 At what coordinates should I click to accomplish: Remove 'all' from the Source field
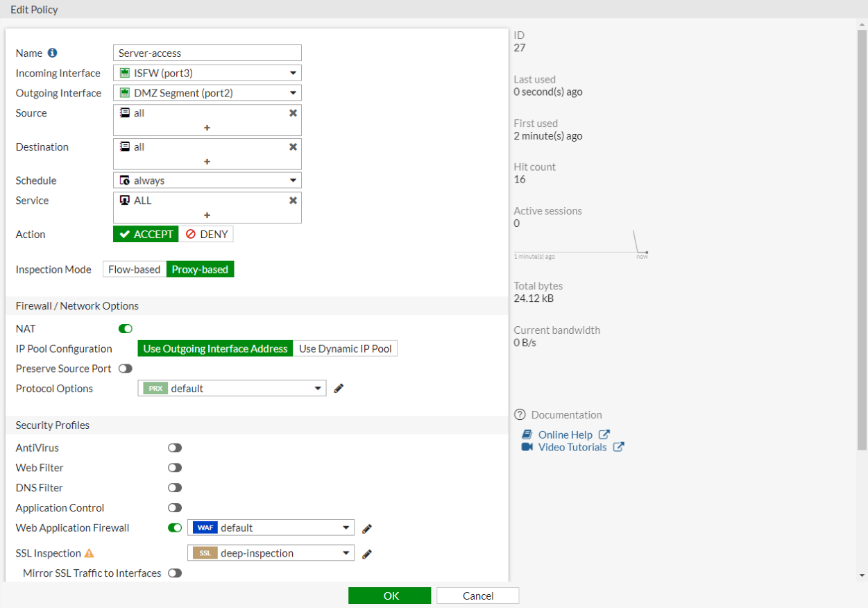click(x=293, y=113)
